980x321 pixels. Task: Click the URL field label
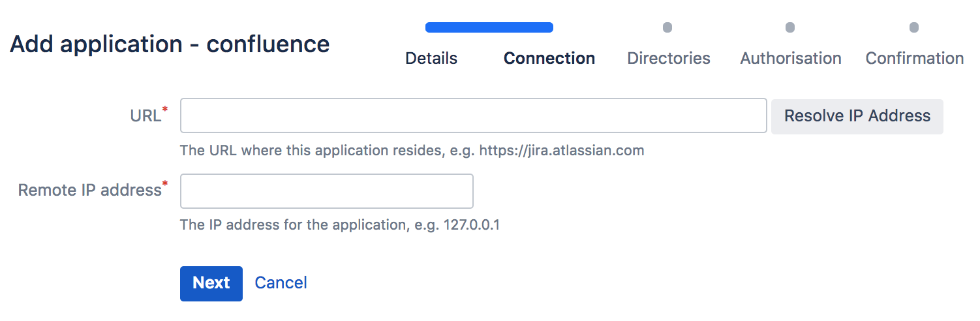tap(145, 116)
